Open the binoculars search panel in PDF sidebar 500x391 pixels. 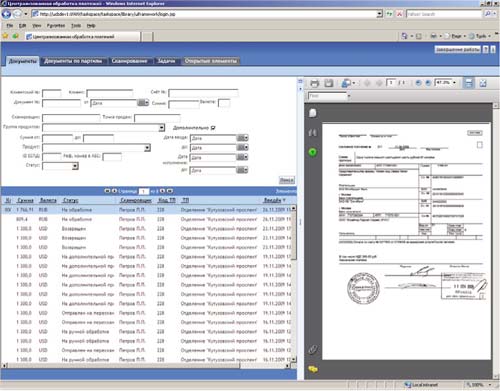click(x=312, y=133)
